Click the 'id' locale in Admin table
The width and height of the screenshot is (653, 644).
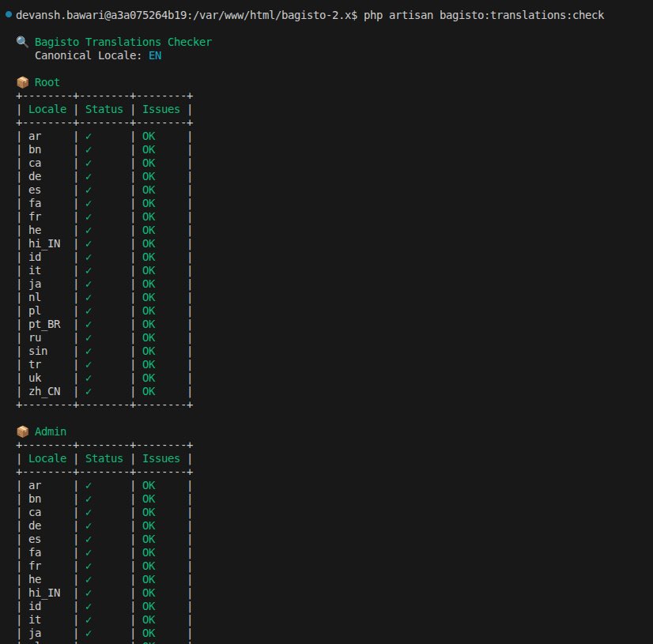35,606
